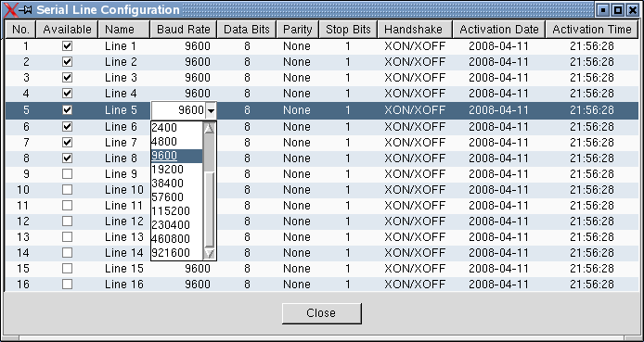The height and width of the screenshot is (342, 644).
Task: Click Stop Bits 1 cell for Line 14
Action: point(348,253)
